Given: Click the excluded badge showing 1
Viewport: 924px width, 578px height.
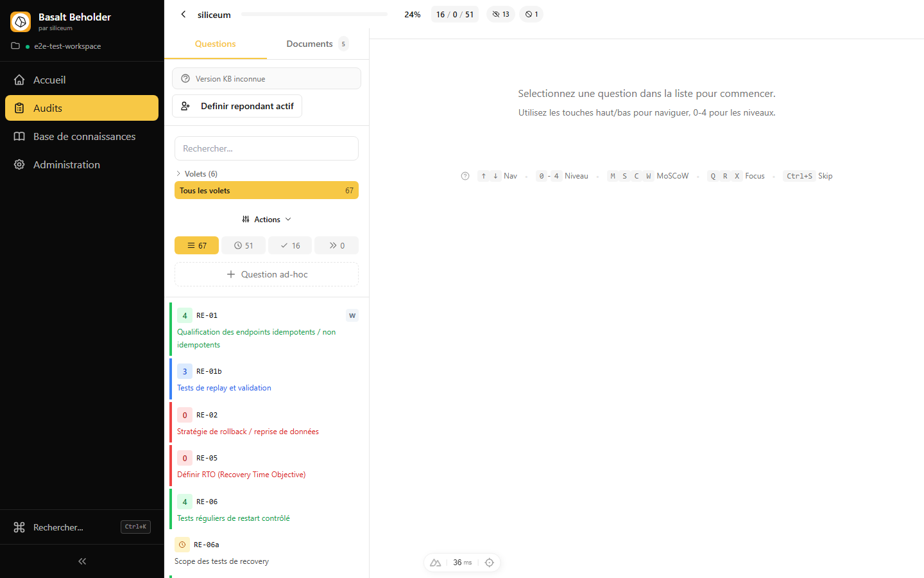Looking at the screenshot, I should (x=531, y=14).
